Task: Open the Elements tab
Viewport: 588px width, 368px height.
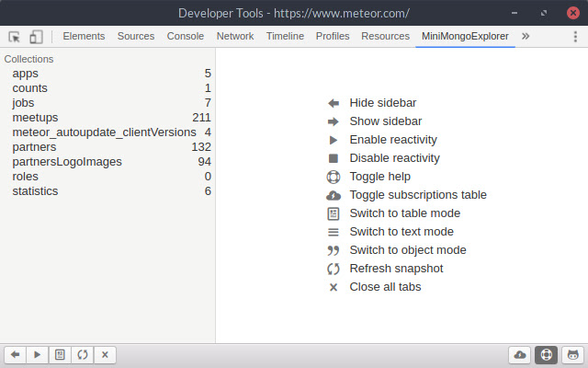Action: (x=84, y=36)
